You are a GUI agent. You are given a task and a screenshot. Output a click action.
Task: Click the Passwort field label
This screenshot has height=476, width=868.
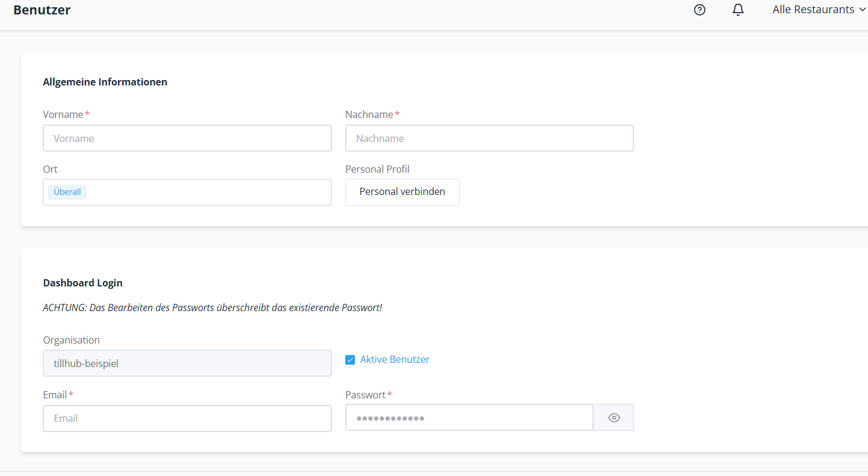(x=365, y=395)
